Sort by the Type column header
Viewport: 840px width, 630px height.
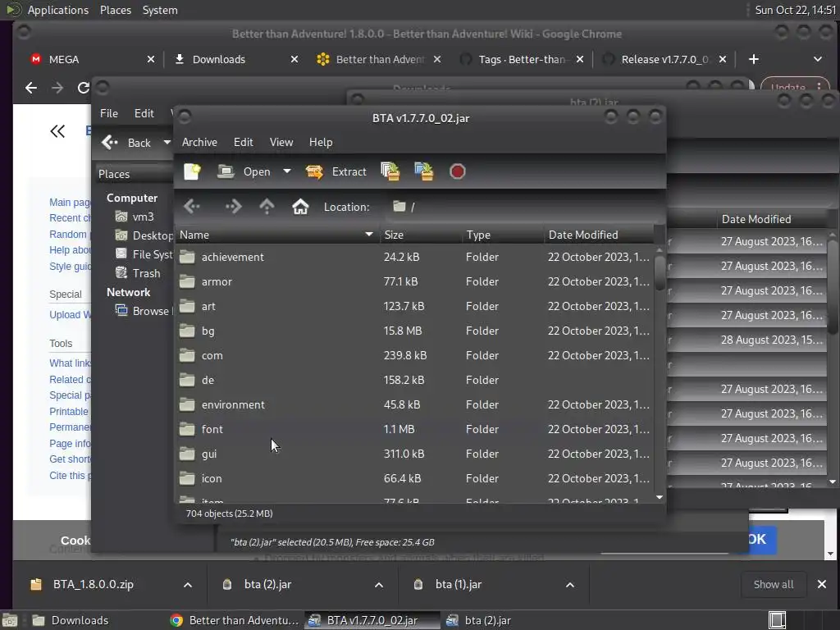(503, 235)
